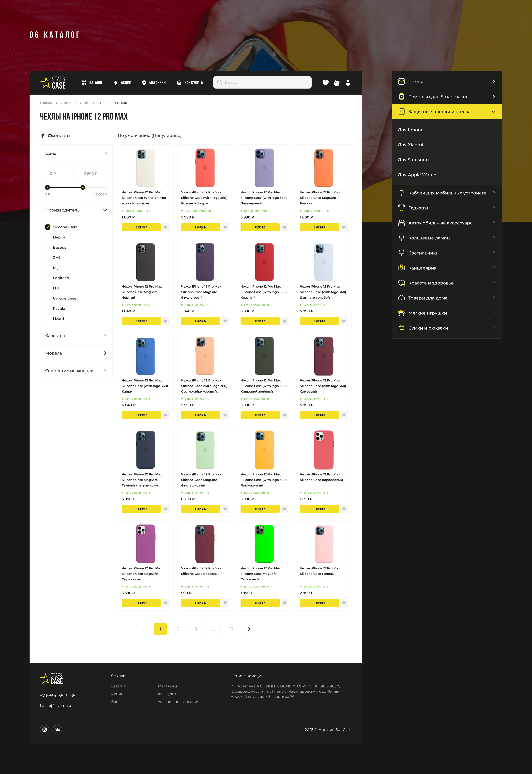Check the Unique Case filter option
This screenshot has height=774, width=532.
click(48, 298)
